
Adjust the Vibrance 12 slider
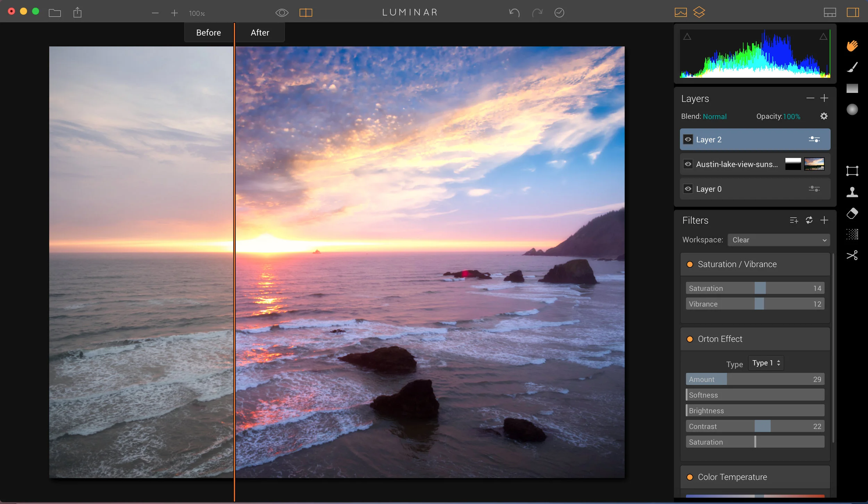tap(755, 304)
